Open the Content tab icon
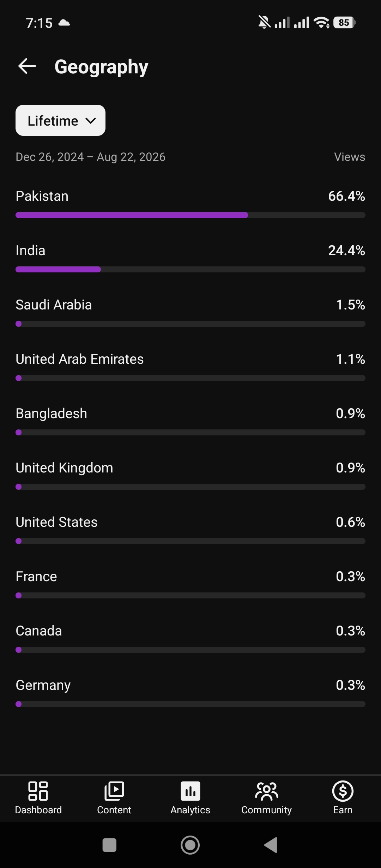The height and width of the screenshot is (868, 381). [x=114, y=791]
